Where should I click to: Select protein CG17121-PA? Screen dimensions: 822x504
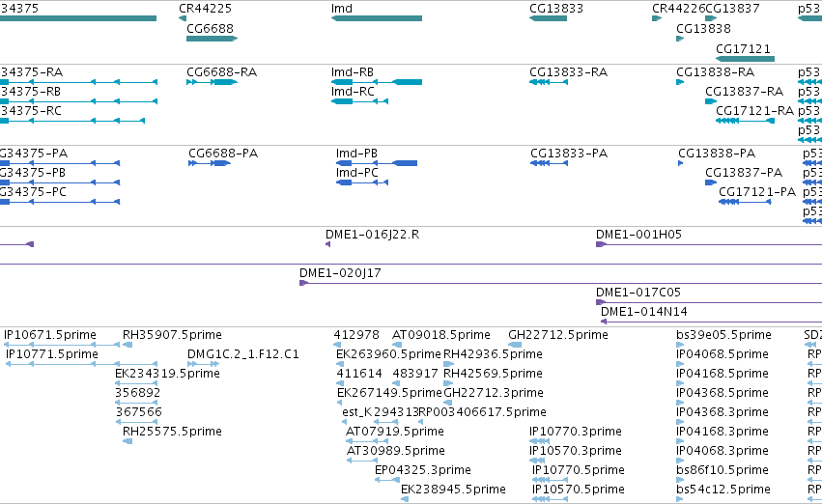pos(745,202)
